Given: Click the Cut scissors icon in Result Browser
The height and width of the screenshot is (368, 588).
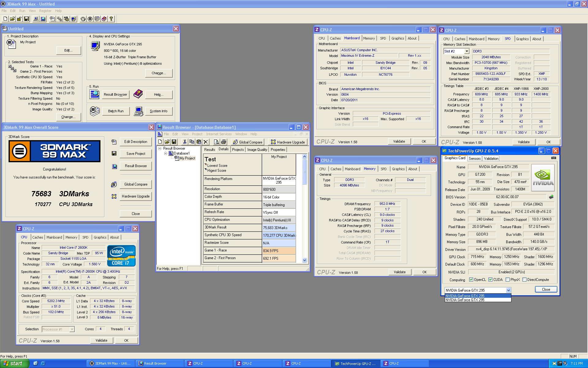Looking at the screenshot, I should (185, 142).
